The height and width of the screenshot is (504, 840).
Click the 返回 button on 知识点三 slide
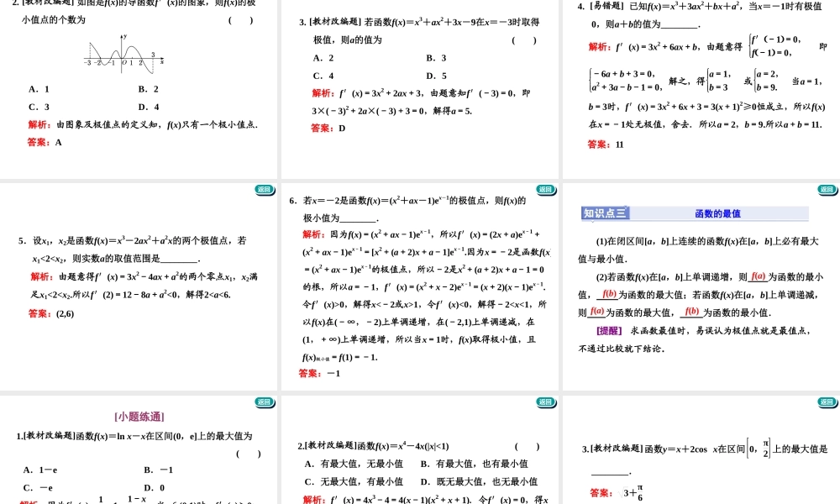tap(825, 190)
